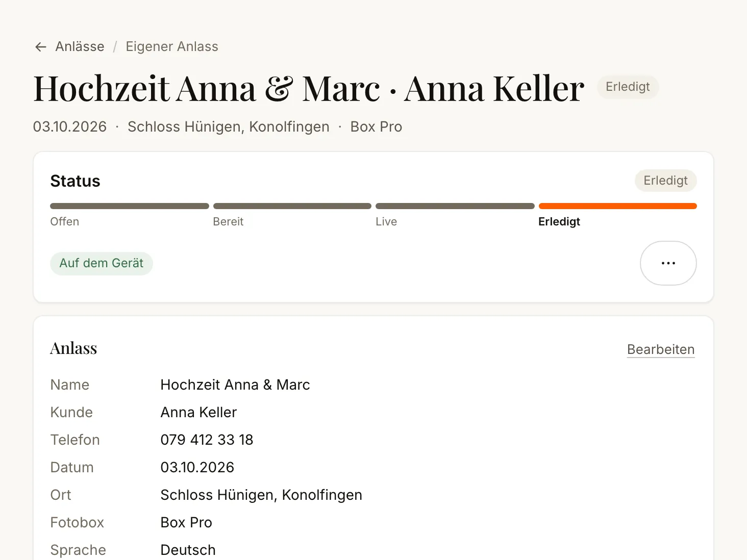The width and height of the screenshot is (747, 560).
Task: Click the Telefon field label
Action: [x=75, y=440]
